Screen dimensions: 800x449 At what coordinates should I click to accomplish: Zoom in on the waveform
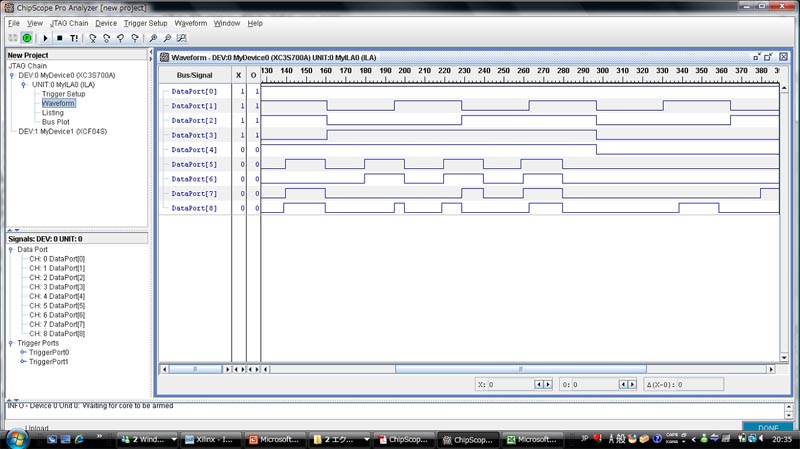[153, 38]
